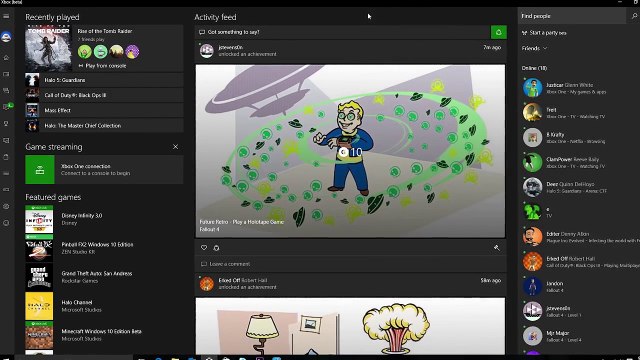Go to Home via the house icon
Viewport: 640px width, 360px height.
pos(6,58)
